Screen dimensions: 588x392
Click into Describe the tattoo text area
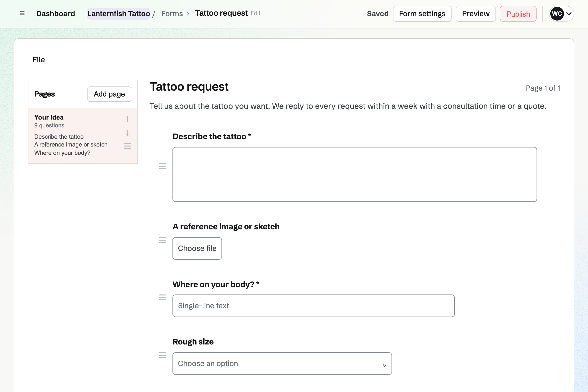click(x=355, y=174)
